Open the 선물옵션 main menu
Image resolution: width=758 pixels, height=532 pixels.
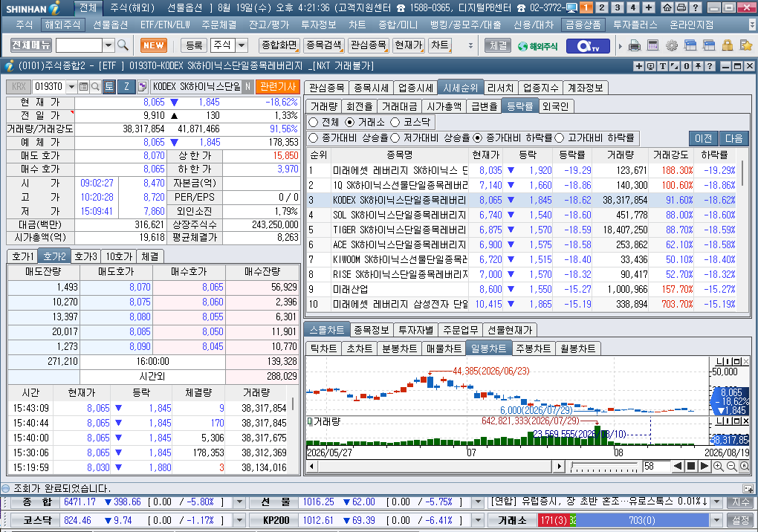[x=110, y=25]
